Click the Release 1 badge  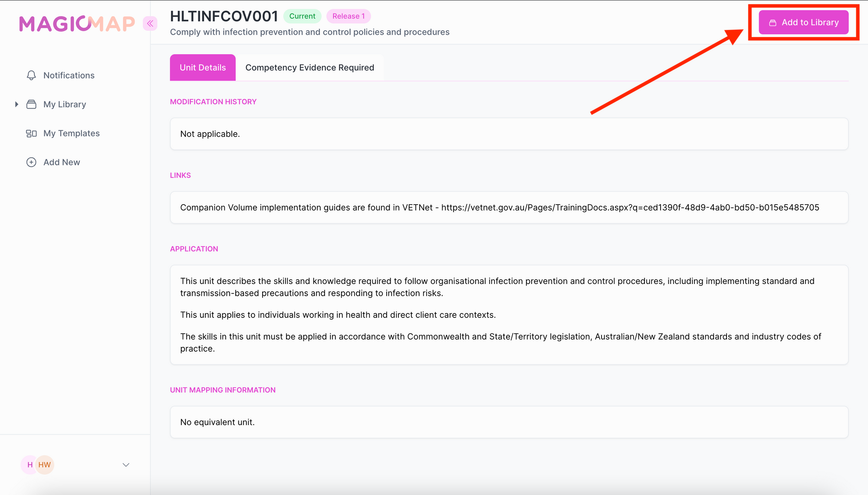349,16
